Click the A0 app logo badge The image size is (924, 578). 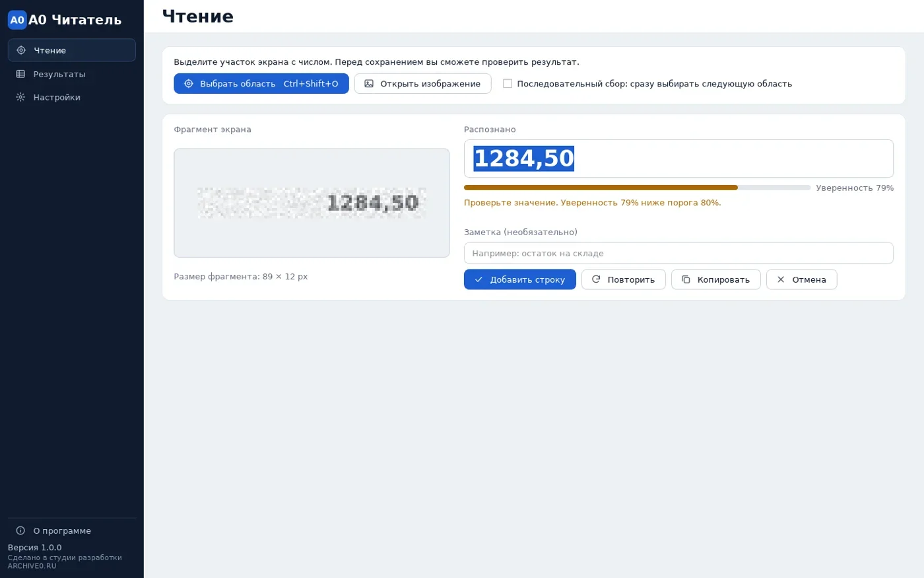tap(17, 20)
